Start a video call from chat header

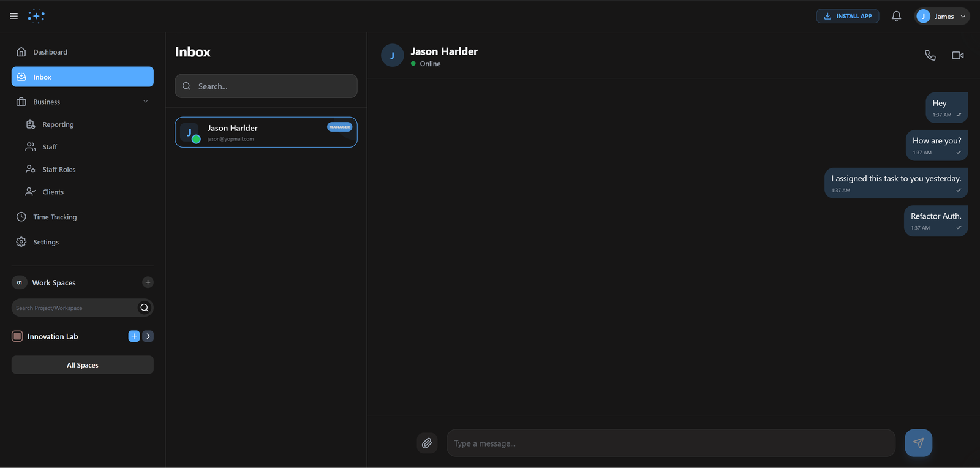coord(957,55)
